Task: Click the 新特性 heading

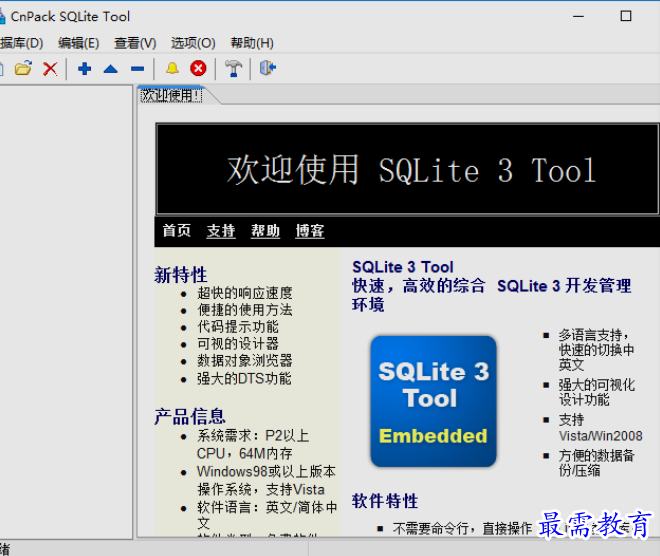Action: [181, 275]
